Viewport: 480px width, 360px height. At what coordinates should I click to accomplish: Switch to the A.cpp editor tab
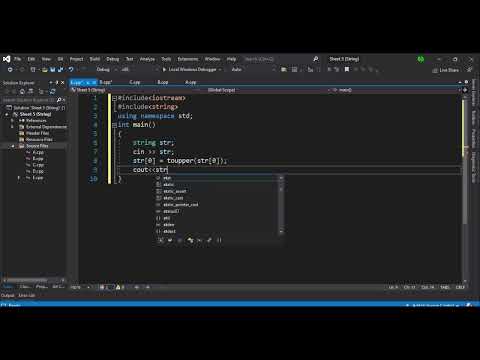click(191, 82)
